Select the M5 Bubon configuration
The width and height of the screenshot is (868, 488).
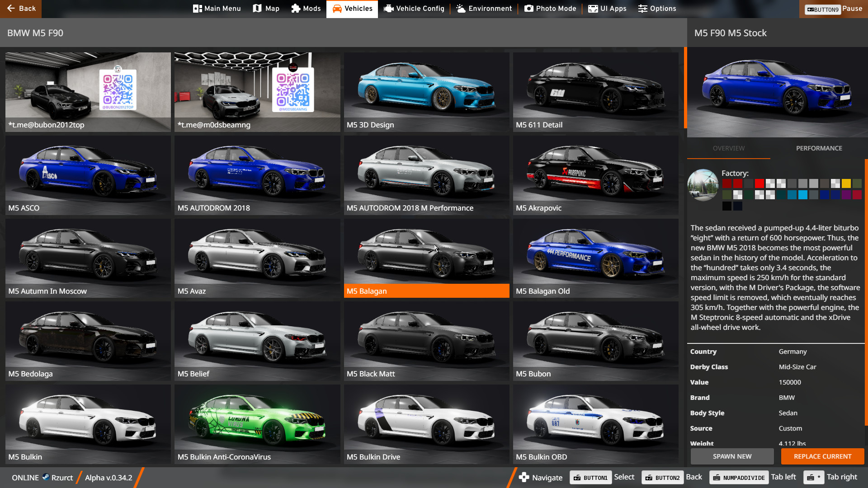tap(596, 341)
